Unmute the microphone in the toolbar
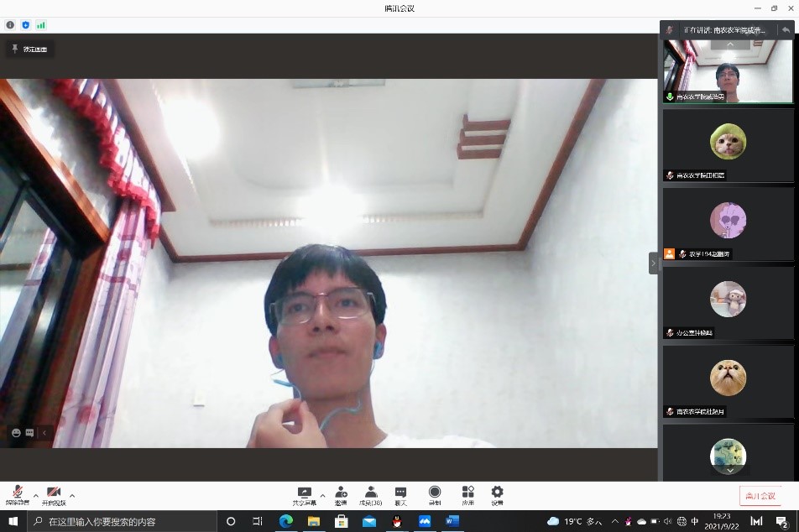Viewport: 799px width, 532px height. [17, 495]
